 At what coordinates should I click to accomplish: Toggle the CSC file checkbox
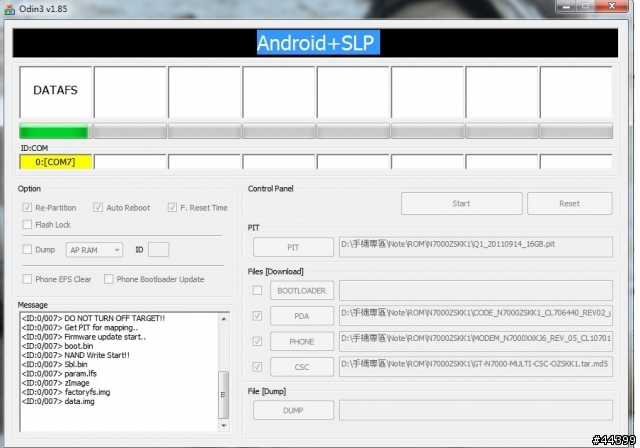tap(257, 367)
